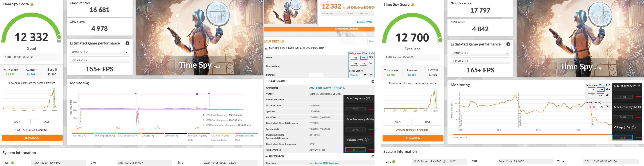Click COMPARE RESULT ONLINE in 12 700 result

pyautogui.click(x=412, y=130)
